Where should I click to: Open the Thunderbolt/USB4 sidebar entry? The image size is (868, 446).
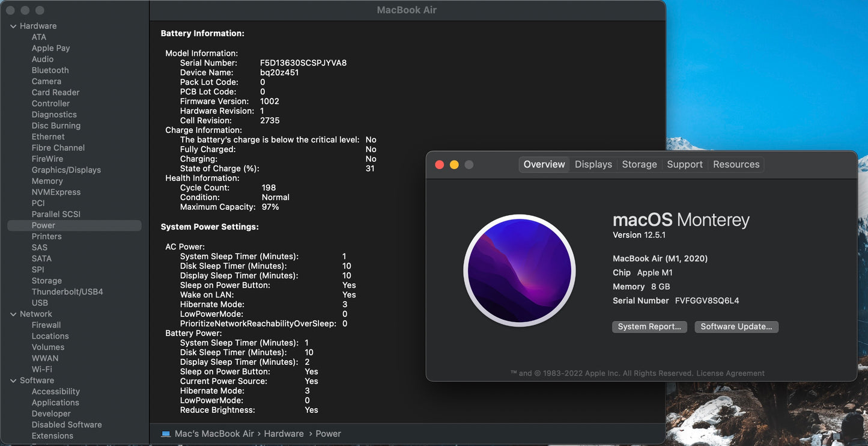(67, 292)
